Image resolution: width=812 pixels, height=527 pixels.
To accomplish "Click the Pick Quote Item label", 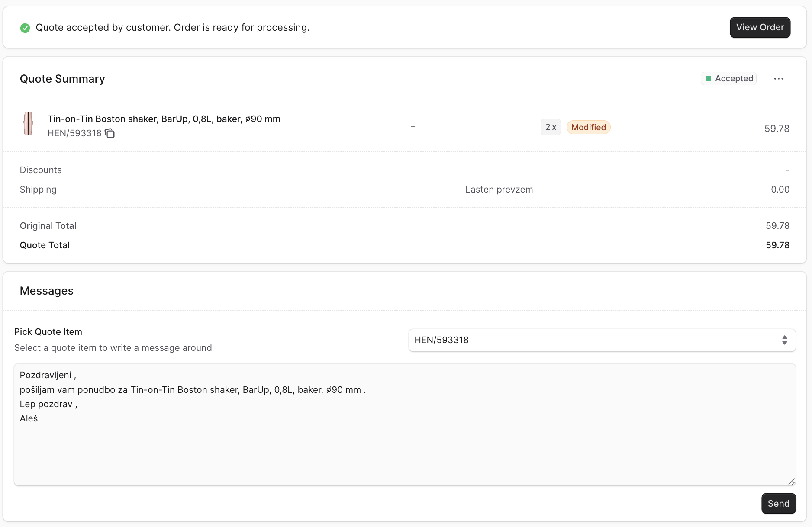I will (x=48, y=332).
